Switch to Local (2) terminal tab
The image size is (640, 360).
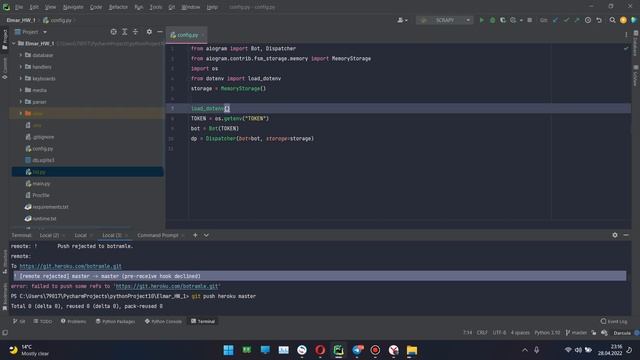tap(49, 235)
